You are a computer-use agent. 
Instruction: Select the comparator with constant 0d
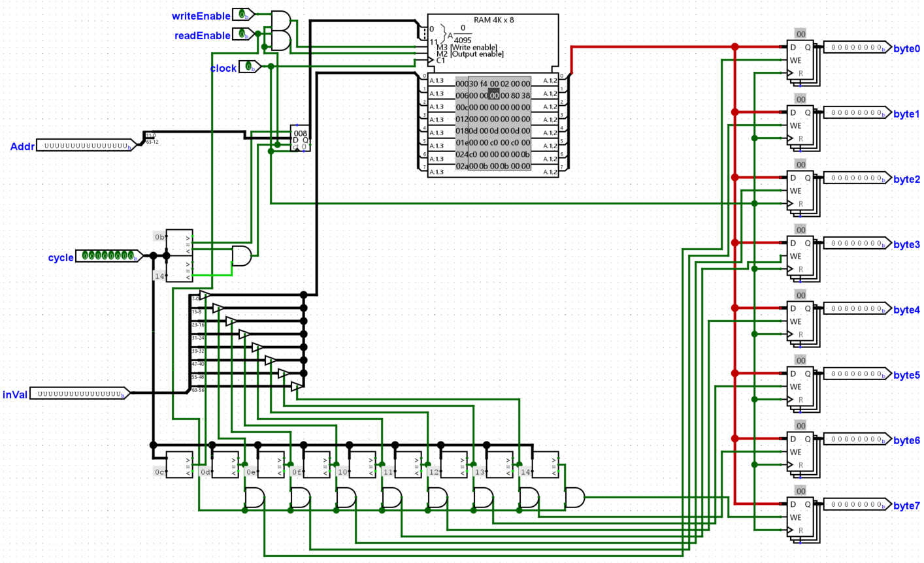[x=225, y=464]
